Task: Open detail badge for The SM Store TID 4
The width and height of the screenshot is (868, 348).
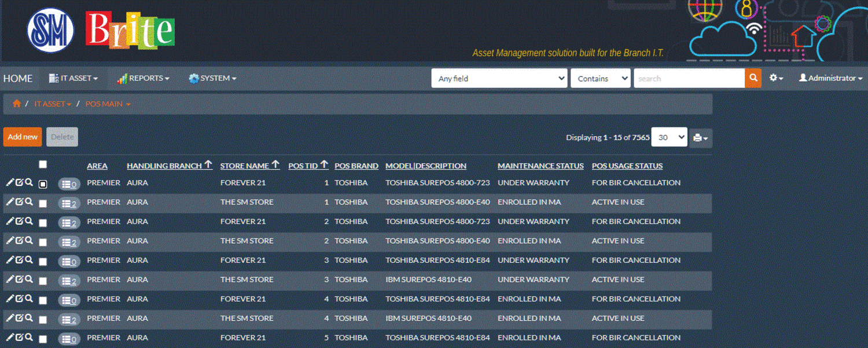Action: (x=69, y=320)
